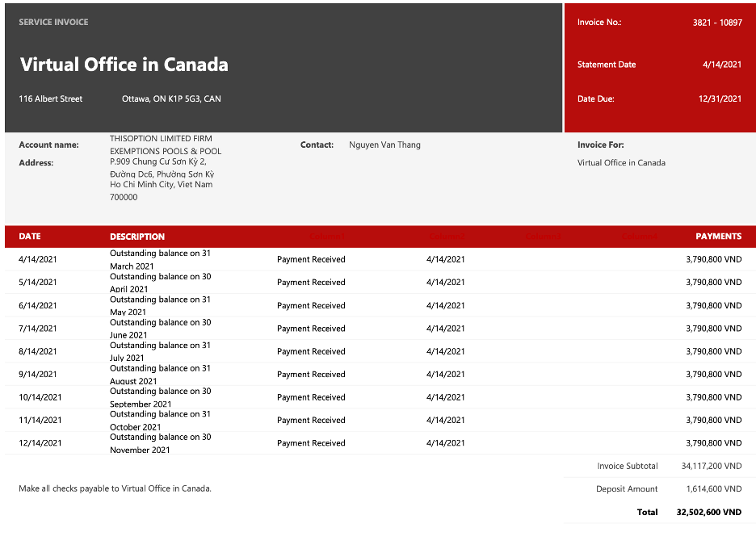Click the "7/14/2021" date cell
This screenshot has height=549, width=756.
tap(38, 329)
